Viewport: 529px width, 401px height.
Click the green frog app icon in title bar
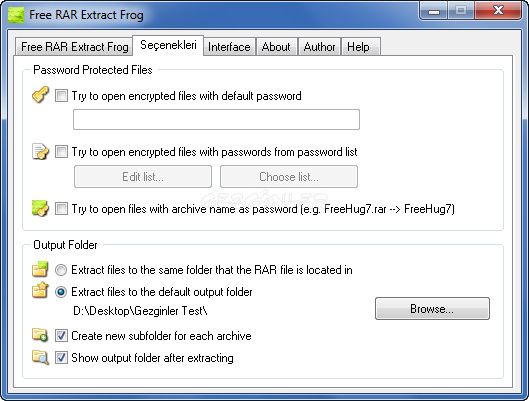click(x=16, y=15)
